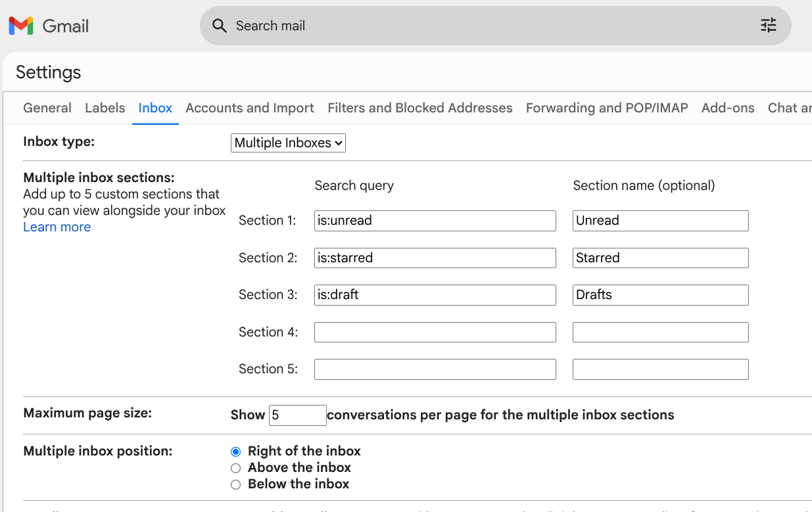
Task: Click the Inbox type label
Action: pos(59,141)
